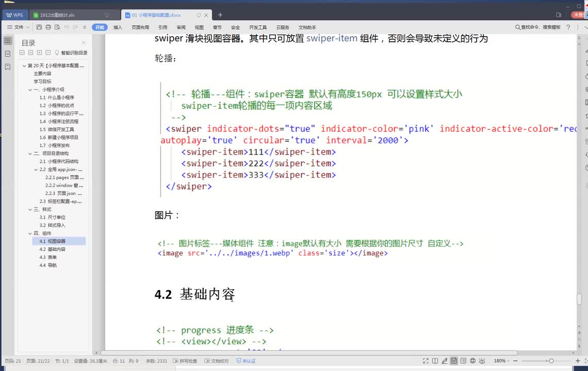Image resolution: width=588 pixels, height=371 pixels.
Task: Collapse the 四、组件 outline node
Action: click(x=30, y=233)
